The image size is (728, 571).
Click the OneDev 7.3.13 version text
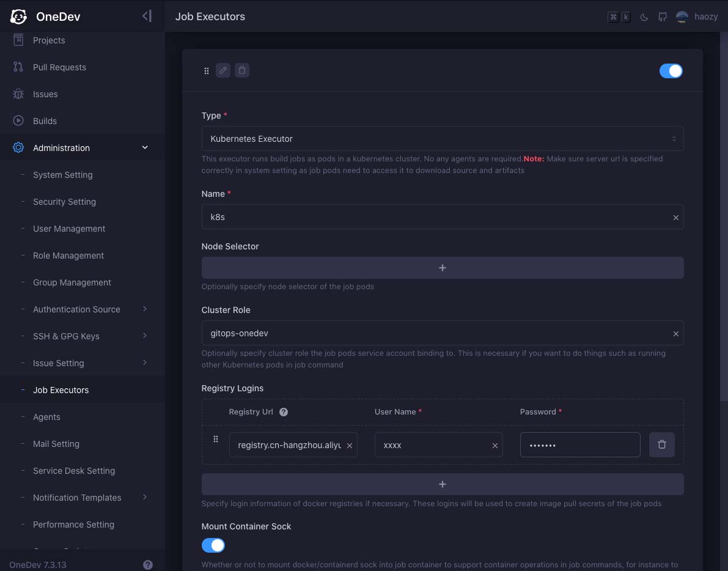tap(38, 565)
